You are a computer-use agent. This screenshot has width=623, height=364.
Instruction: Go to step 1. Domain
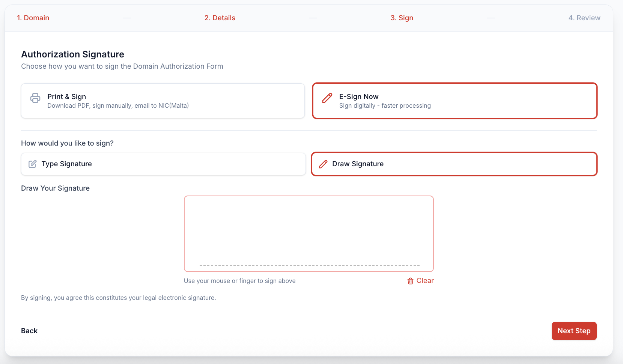click(33, 18)
